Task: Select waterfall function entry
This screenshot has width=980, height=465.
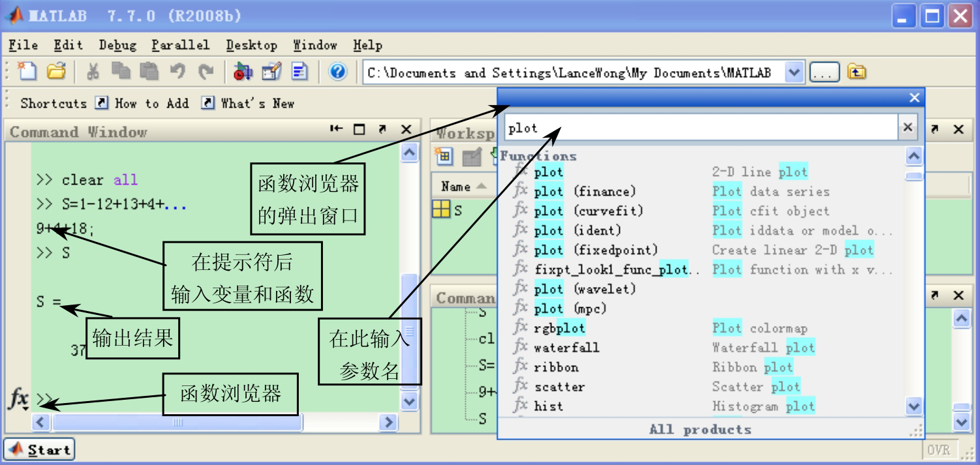Action: [x=703, y=348]
